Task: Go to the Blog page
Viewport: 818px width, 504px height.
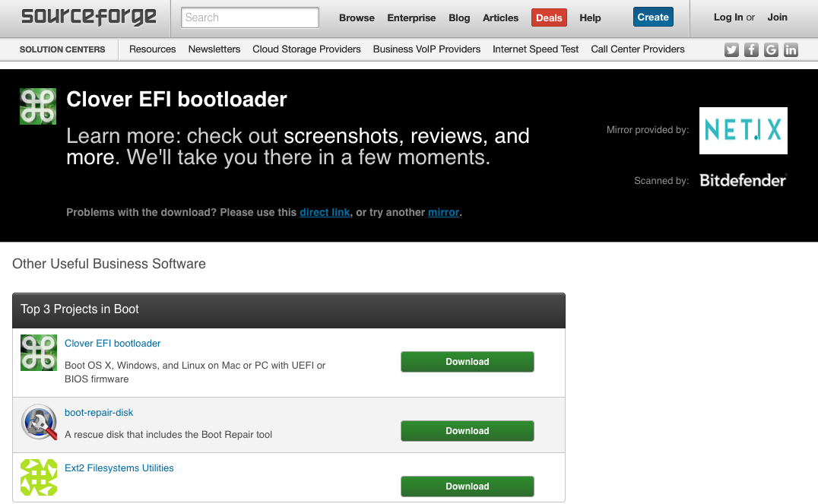Action: [459, 17]
